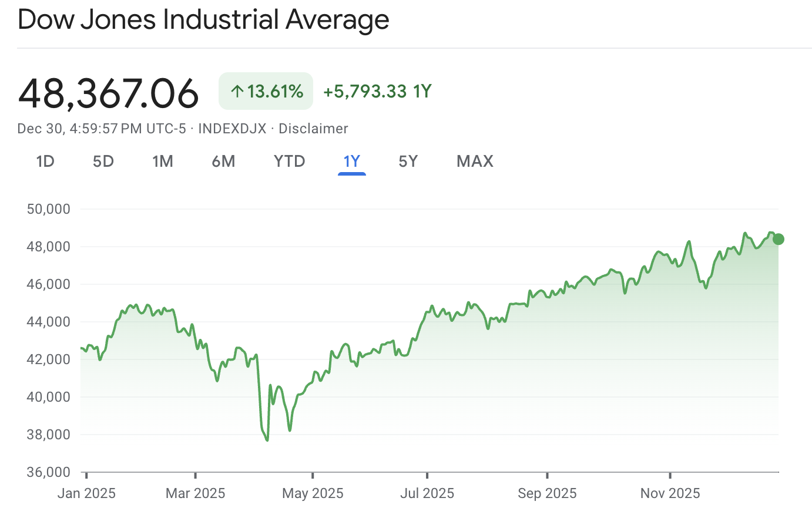Open the 5Y chart view
Image resolution: width=812 pixels, height=518 pixels.
click(408, 161)
